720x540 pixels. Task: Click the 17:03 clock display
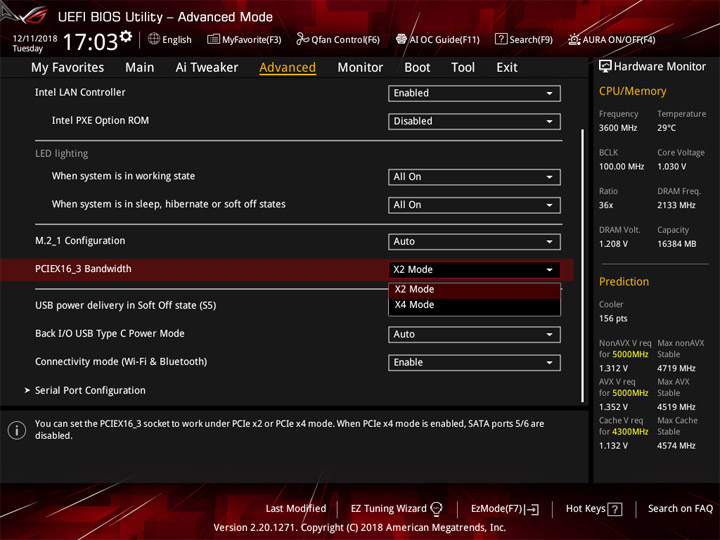pyautogui.click(x=90, y=42)
